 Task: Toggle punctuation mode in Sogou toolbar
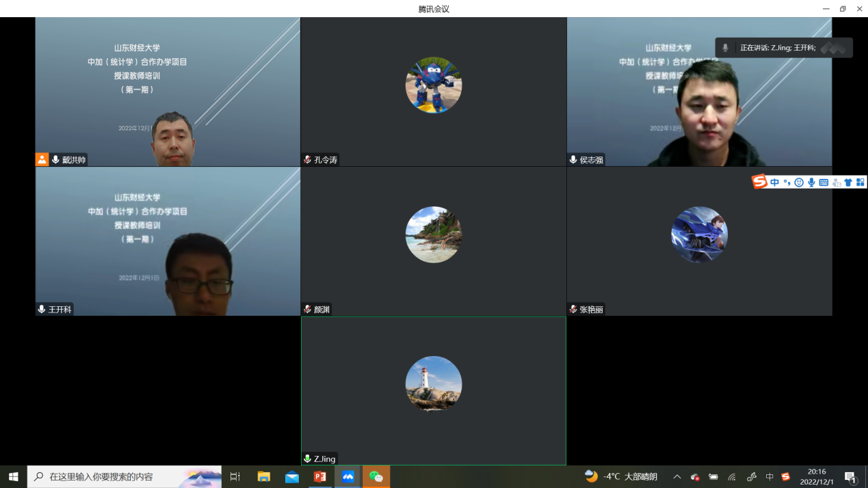pos(787,182)
